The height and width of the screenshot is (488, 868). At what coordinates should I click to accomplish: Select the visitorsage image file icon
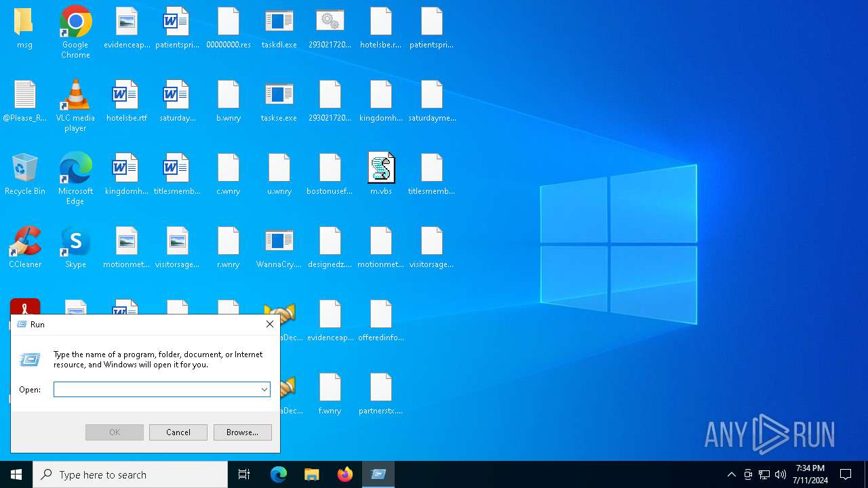[178, 247]
